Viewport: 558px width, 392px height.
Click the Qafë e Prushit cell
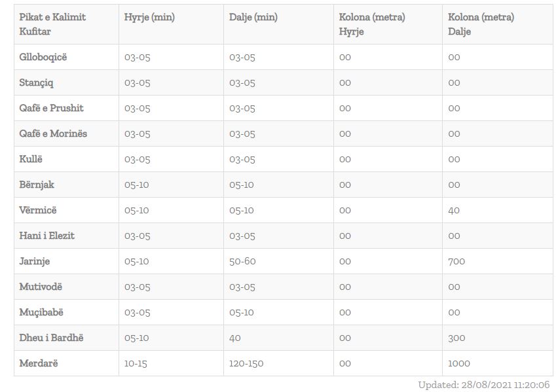click(x=52, y=108)
